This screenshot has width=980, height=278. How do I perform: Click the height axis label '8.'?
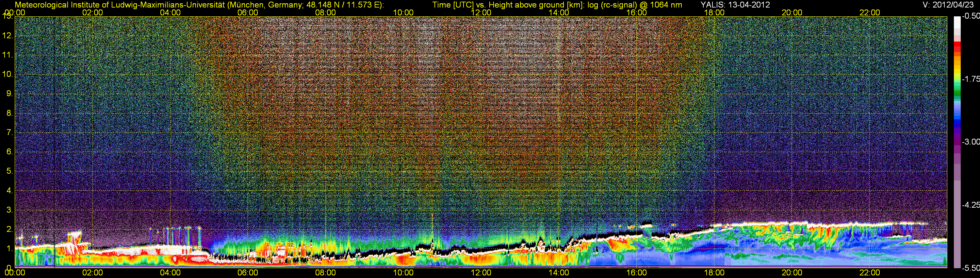[x=9, y=113]
